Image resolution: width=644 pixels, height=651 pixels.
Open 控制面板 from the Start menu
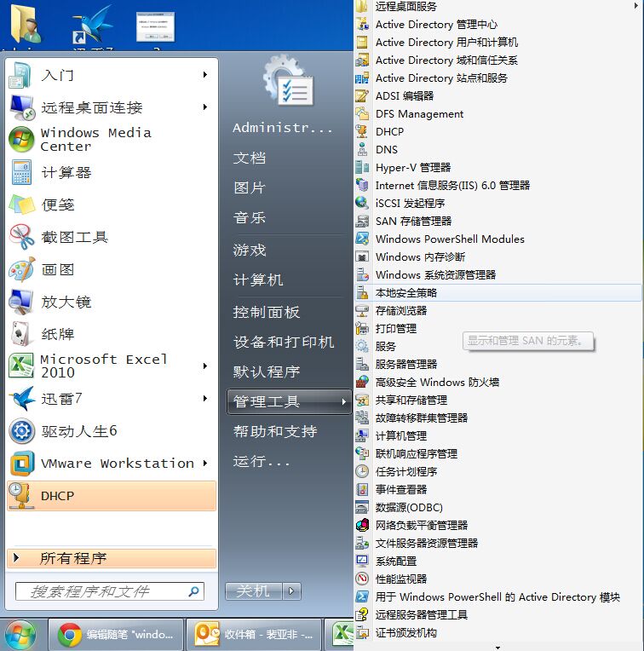(x=266, y=312)
